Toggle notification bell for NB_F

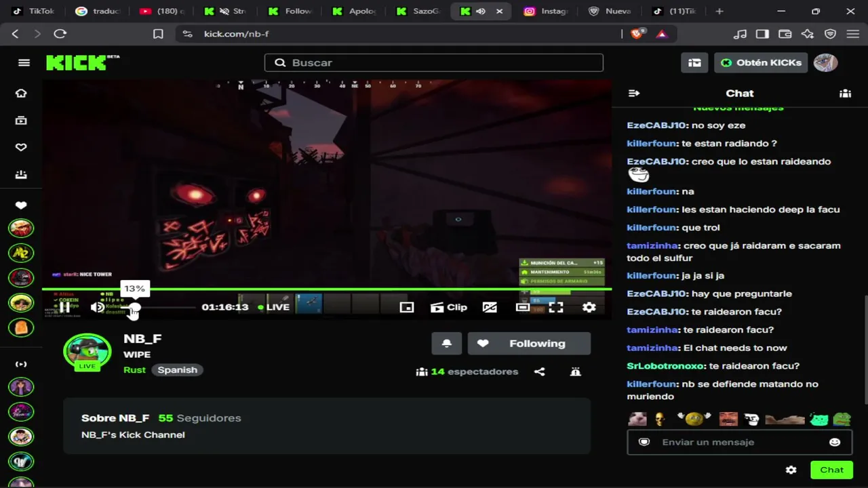click(447, 344)
